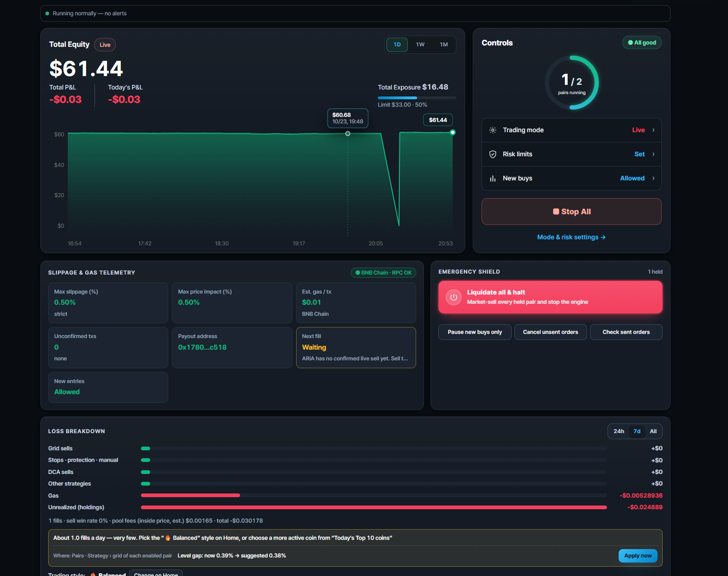Viewport: 728px width, 576px height.
Task: Click Check sent orders button
Action: coord(626,332)
